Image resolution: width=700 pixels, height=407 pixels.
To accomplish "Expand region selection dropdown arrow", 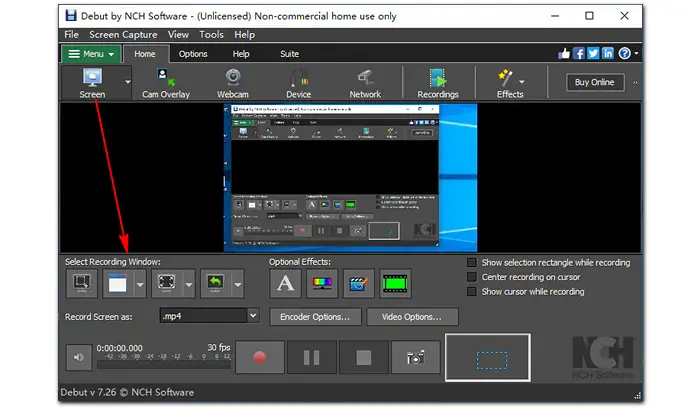I will point(189,284).
